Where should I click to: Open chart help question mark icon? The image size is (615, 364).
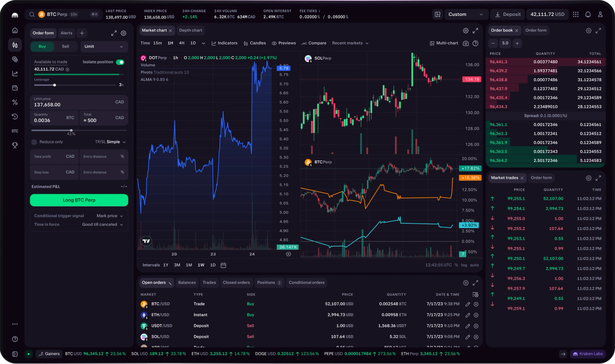click(475, 43)
